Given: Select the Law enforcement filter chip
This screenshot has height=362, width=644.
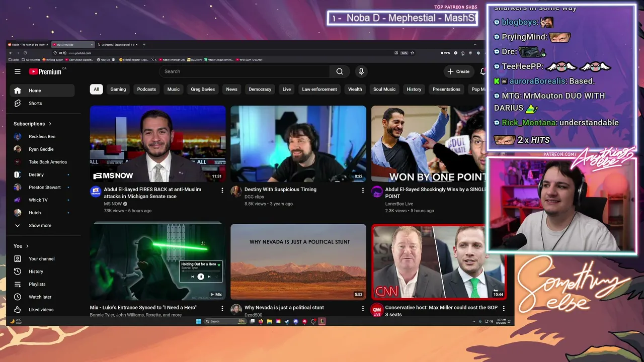Looking at the screenshot, I should point(319,89).
